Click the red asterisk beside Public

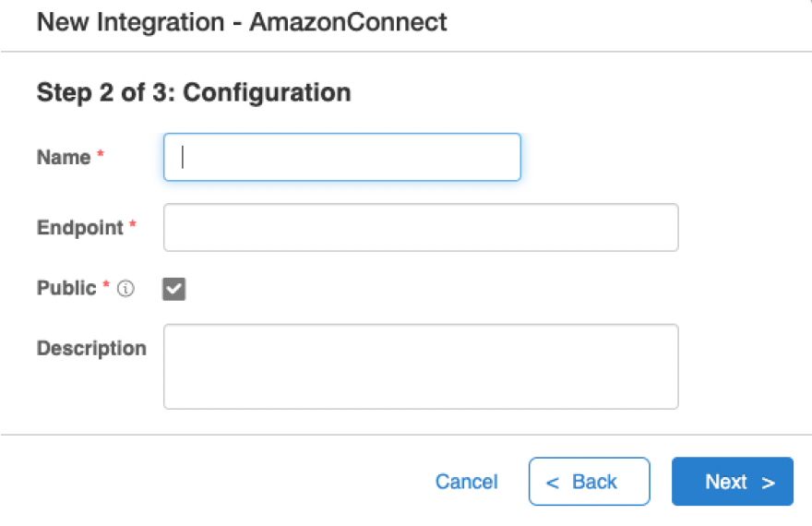tap(106, 284)
